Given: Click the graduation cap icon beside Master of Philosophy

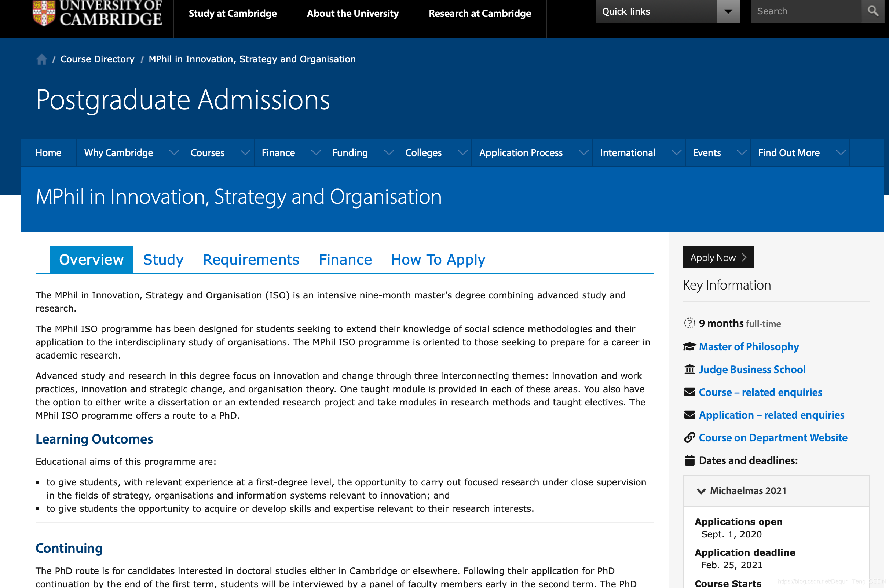Looking at the screenshot, I should (x=689, y=347).
